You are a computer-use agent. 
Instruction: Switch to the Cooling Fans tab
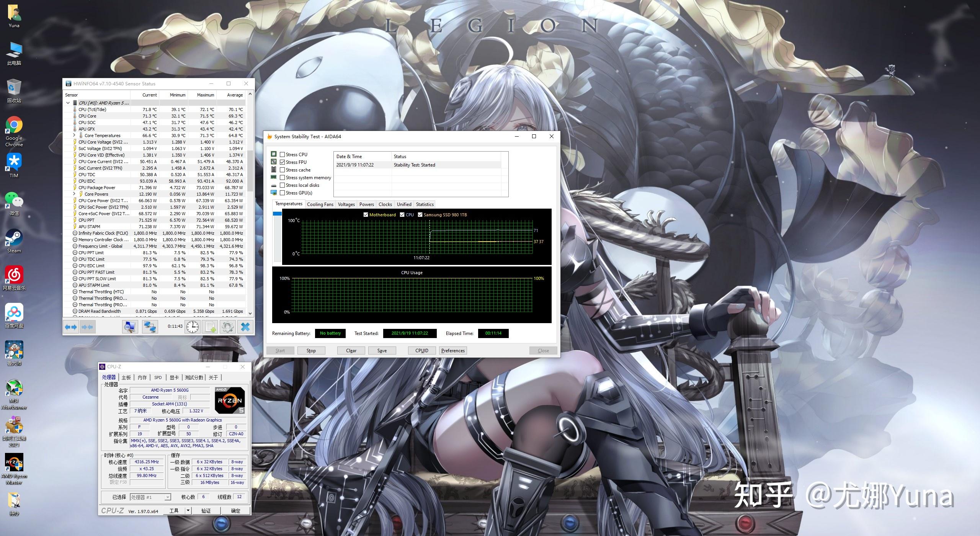[320, 204]
